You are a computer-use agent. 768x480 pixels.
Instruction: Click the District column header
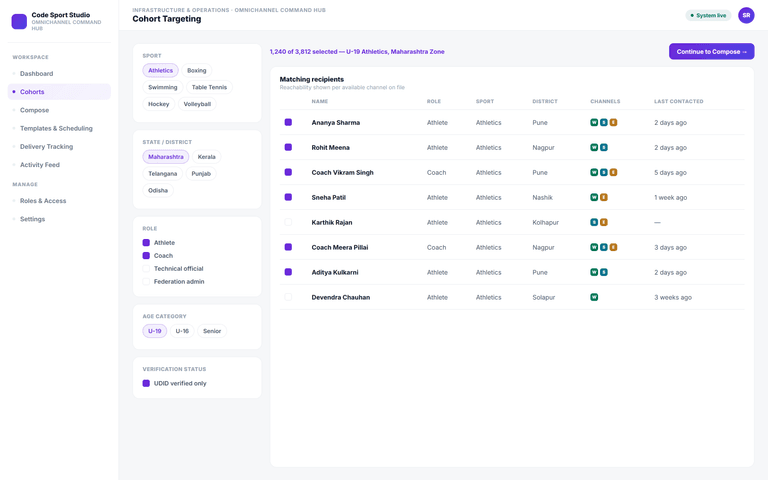545,101
